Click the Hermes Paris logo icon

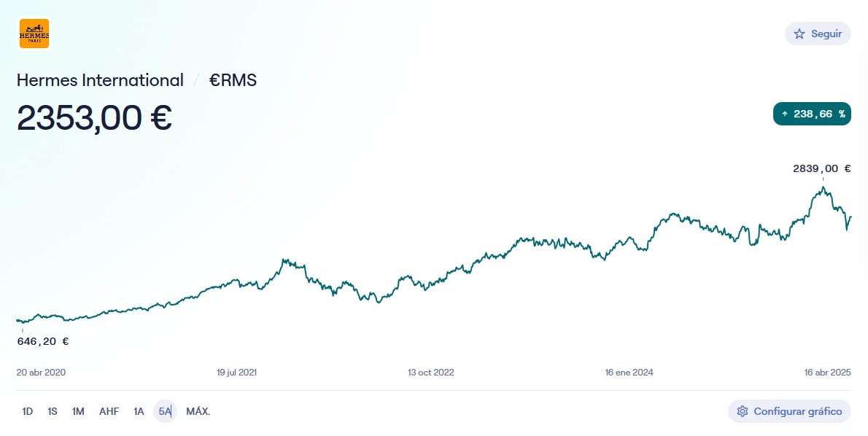pyautogui.click(x=34, y=34)
